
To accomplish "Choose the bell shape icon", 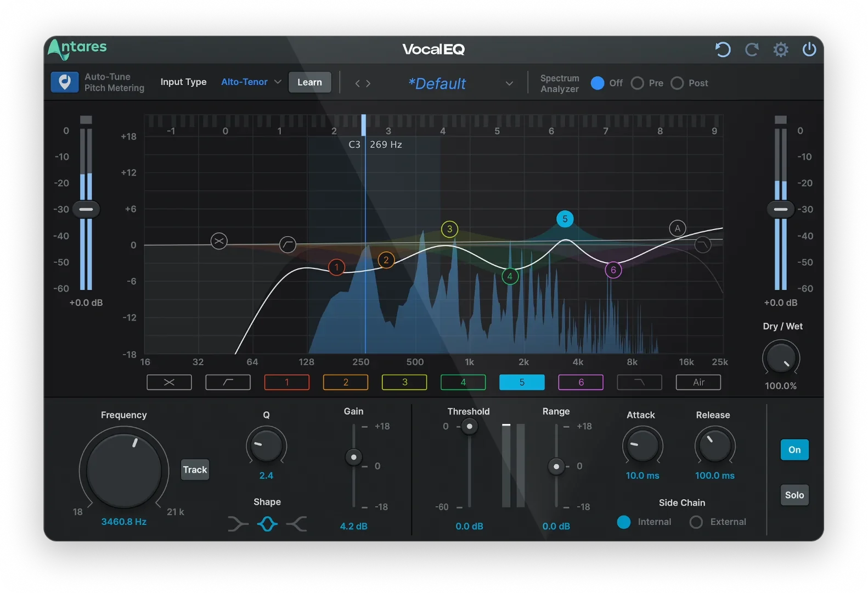I will point(267,524).
